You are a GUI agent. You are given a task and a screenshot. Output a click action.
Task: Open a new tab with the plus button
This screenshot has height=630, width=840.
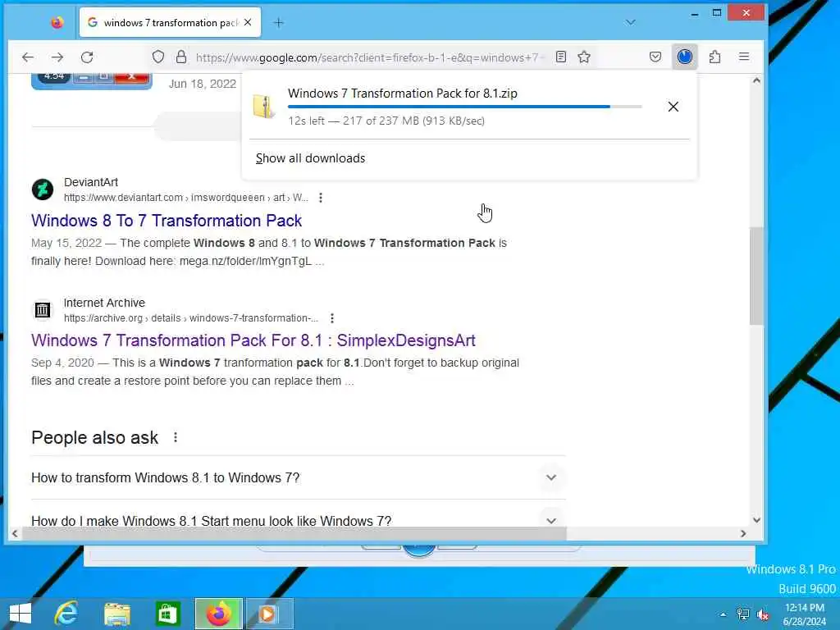(279, 22)
